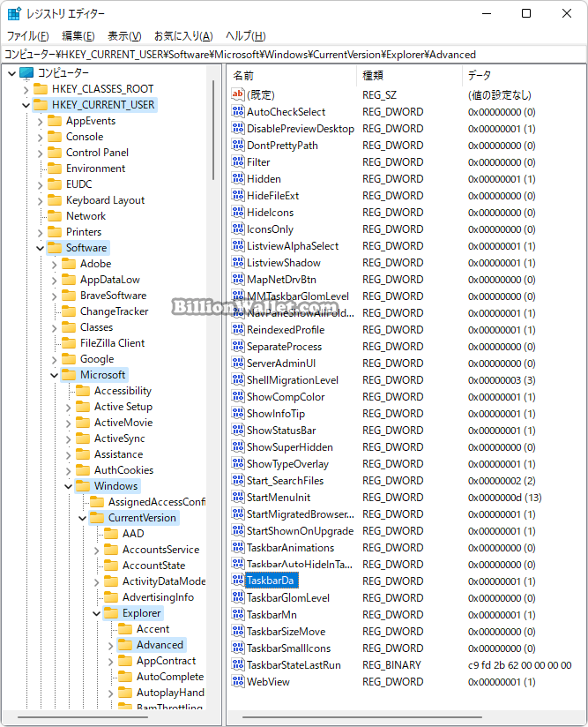
Task: Click the DWORD icon beside StartMenuInit
Action: click(x=238, y=497)
